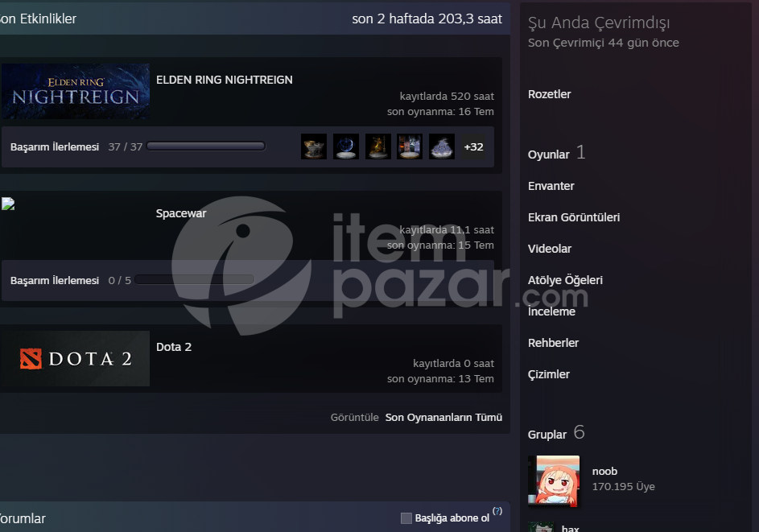The height and width of the screenshot is (532, 759).
Task: Click Spacewar 0 / 5 achievement progress bar
Action: [194, 280]
